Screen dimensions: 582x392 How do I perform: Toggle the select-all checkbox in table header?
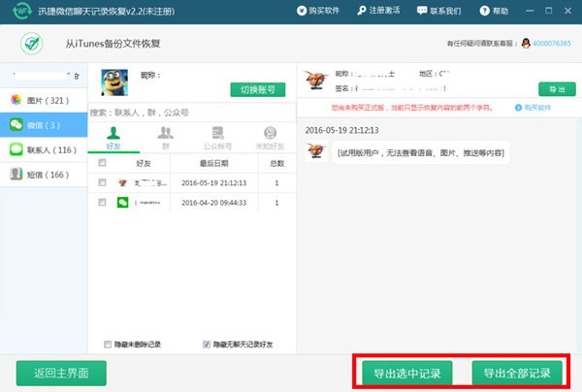[x=102, y=163]
